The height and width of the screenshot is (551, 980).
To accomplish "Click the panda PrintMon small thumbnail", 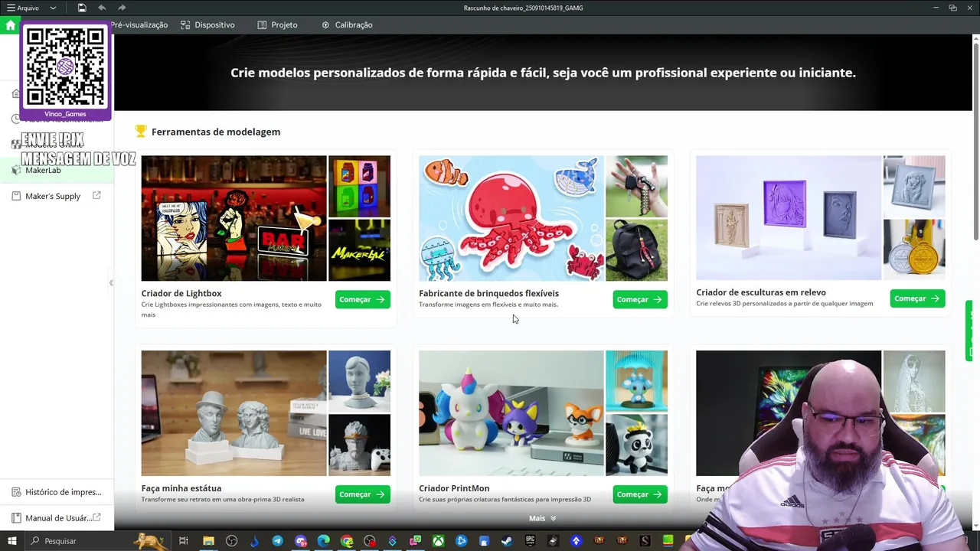I will [x=636, y=445].
